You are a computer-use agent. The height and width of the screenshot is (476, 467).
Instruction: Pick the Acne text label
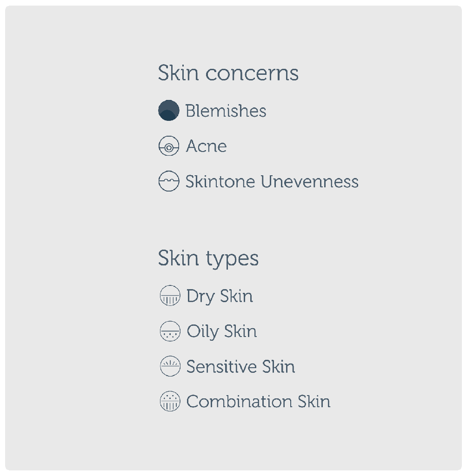coord(206,146)
